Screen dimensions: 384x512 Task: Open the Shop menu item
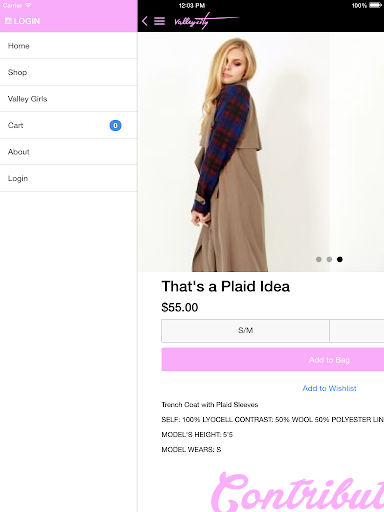tap(69, 72)
